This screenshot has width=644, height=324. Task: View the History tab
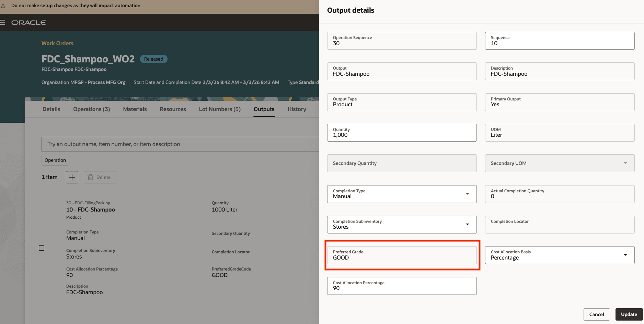point(297,109)
